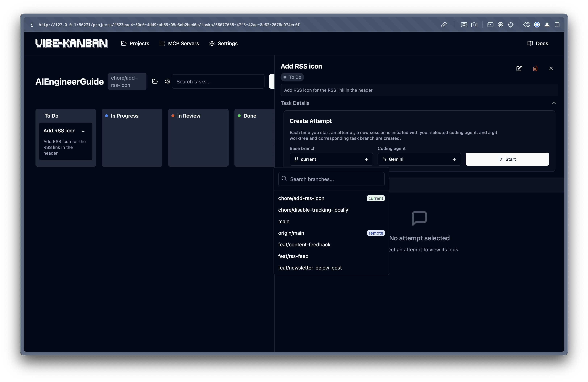Click the image download icon in browser toolbar
Screen dimensions: 588x382
(x=464, y=25)
